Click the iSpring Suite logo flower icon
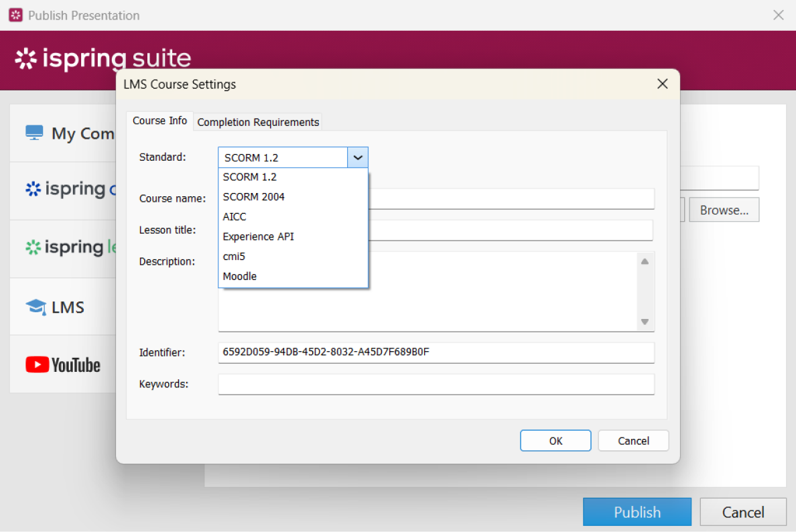The height and width of the screenshot is (532, 796). point(26,59)
